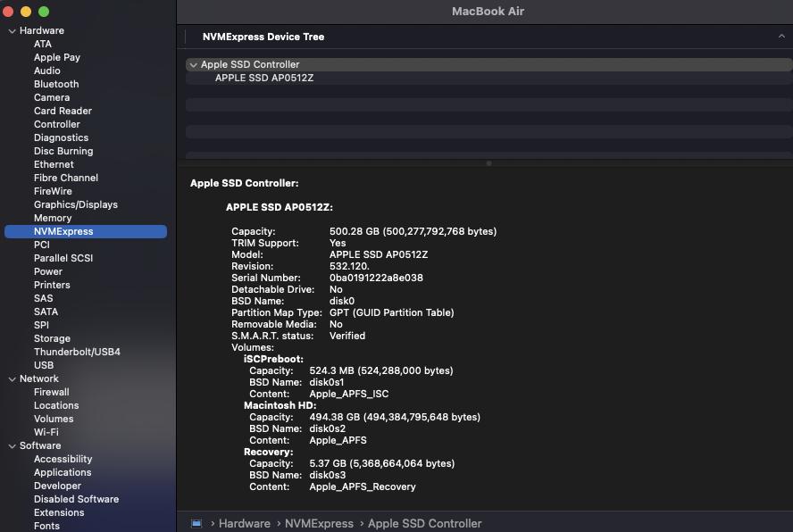Open Disabled Software list
Viewport: 793px width, 532px height.
(x=77, y=500)
